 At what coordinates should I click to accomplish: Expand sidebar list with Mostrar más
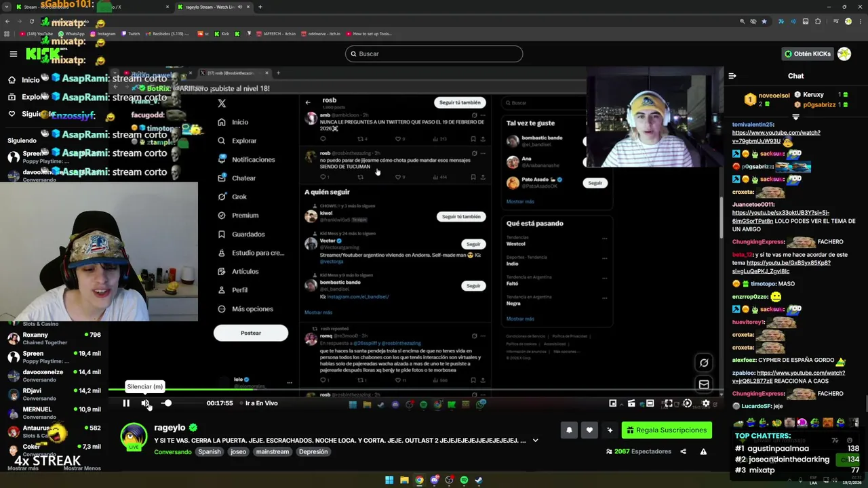pos(23,468)
